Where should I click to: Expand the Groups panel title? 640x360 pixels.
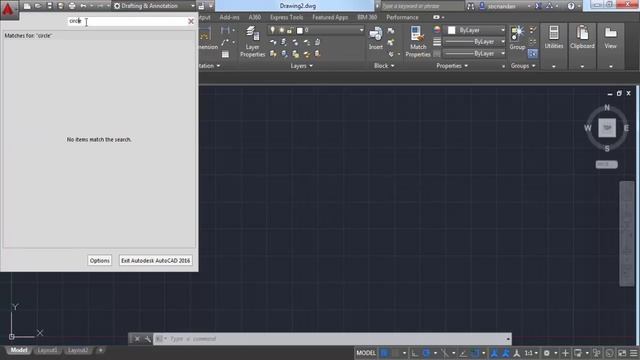point(523,66)
